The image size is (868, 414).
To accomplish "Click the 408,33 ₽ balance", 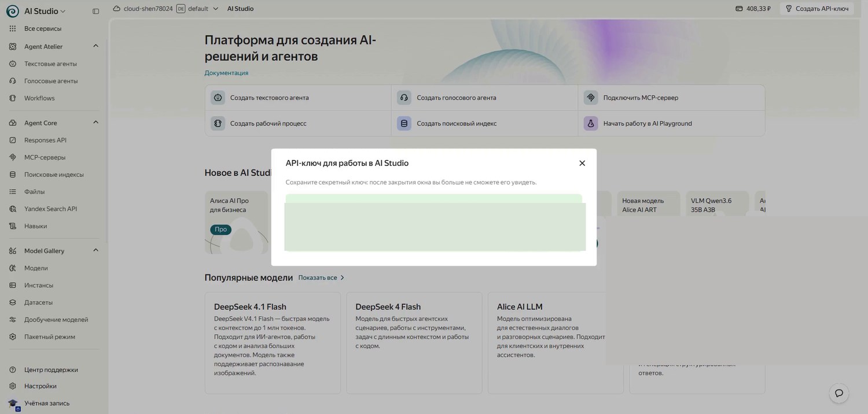I will [x=753, y=9].
